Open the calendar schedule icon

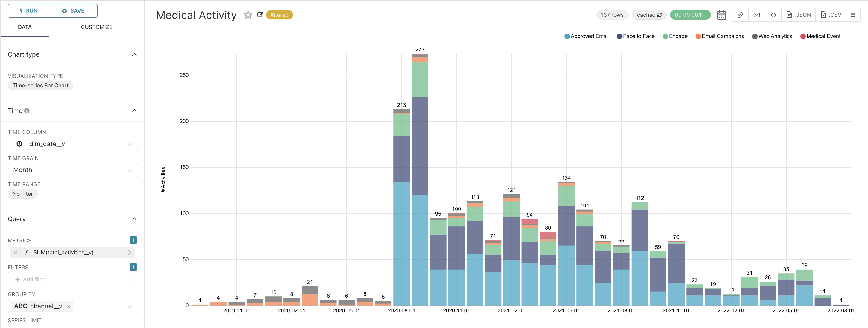point(721,15)
